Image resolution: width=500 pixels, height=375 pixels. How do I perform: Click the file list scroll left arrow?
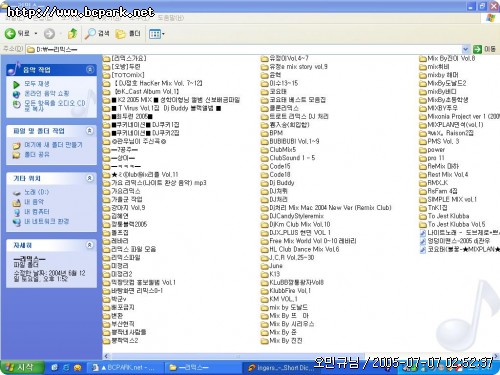pos(106,356)
